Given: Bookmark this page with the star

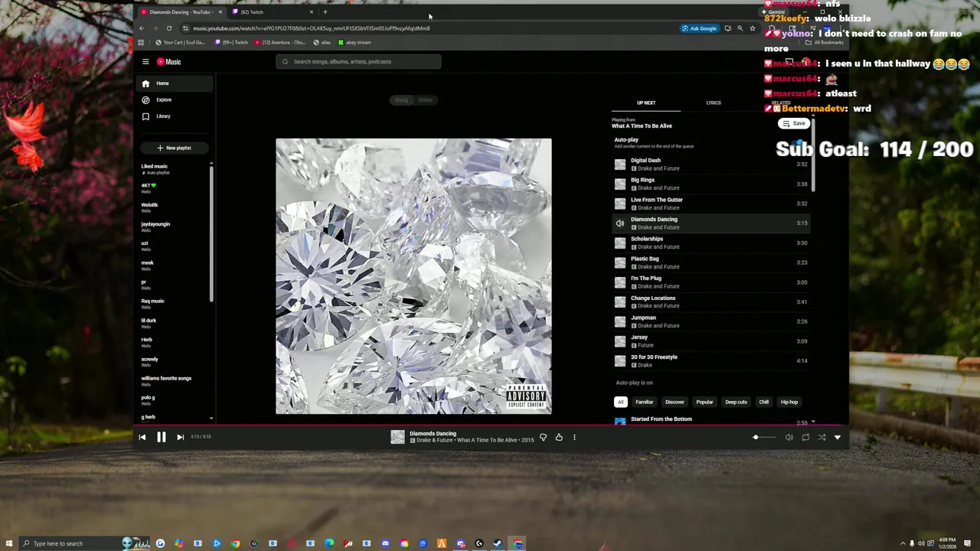Looking at the screenshot, I should coord(753,28).
